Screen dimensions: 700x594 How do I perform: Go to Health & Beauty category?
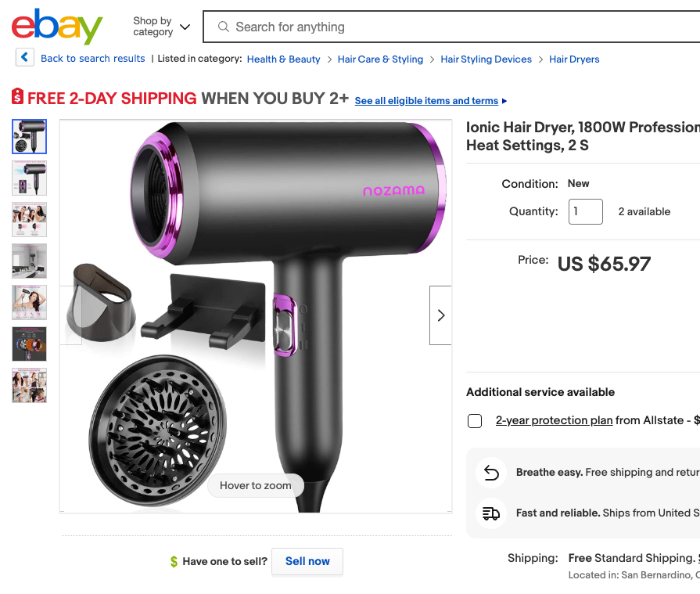[x=283, y=59]
